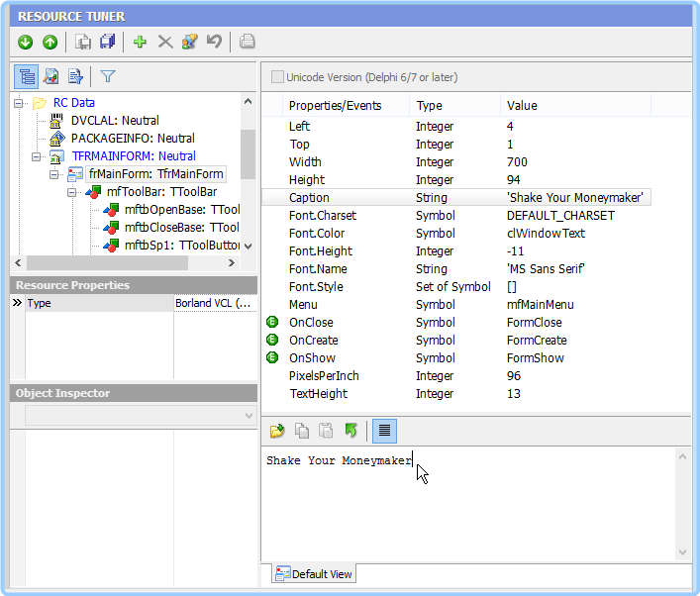Click the paste clipboard icon in editor toolbar

click(326, 431)
